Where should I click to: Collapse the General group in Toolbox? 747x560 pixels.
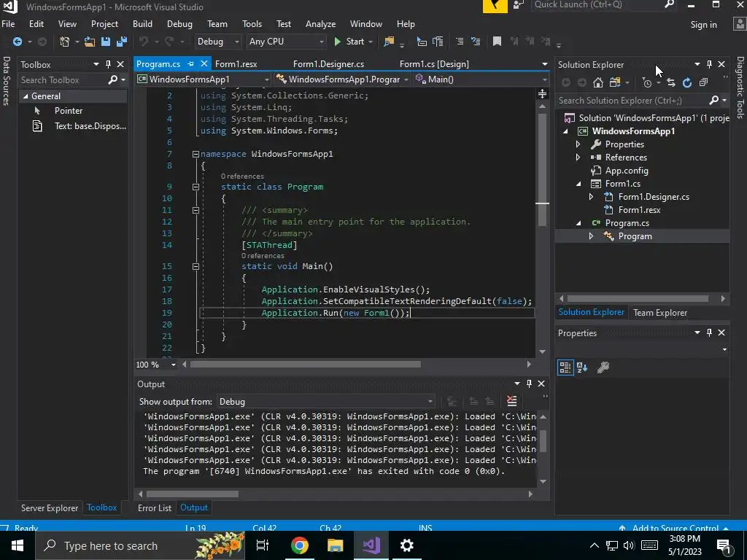(26, 96)
